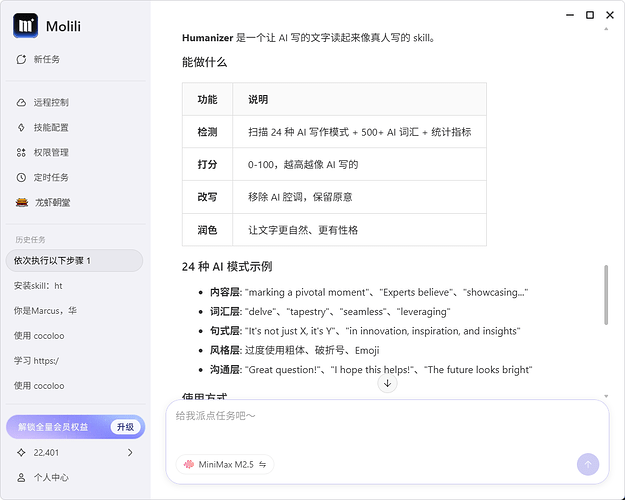Select history task 依次执行以下步骤 1
Image resolution: width=625 pixels, height=500 pixels.
tap(75, 261)
